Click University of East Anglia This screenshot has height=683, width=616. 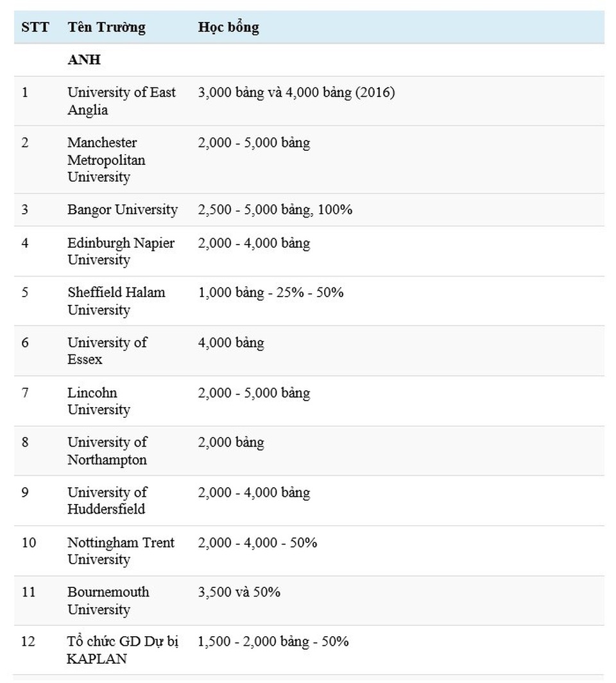[121, 101]
